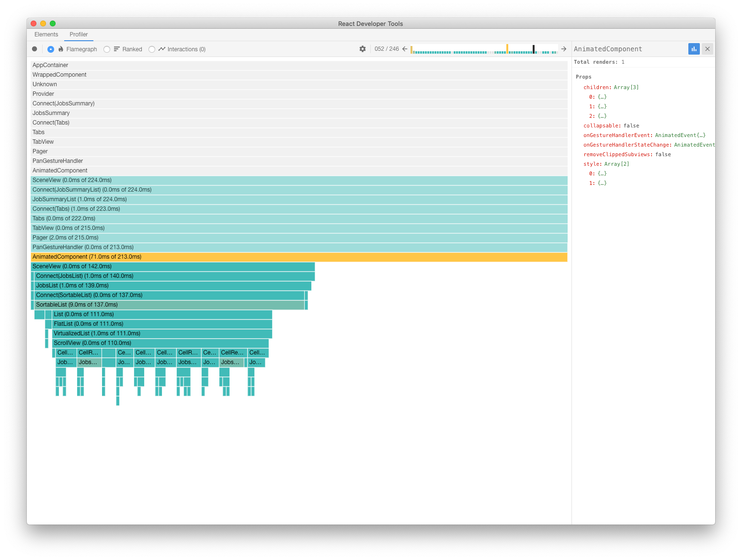
Task: Start profiling with the record button
Action: click(x=34, y=49)
